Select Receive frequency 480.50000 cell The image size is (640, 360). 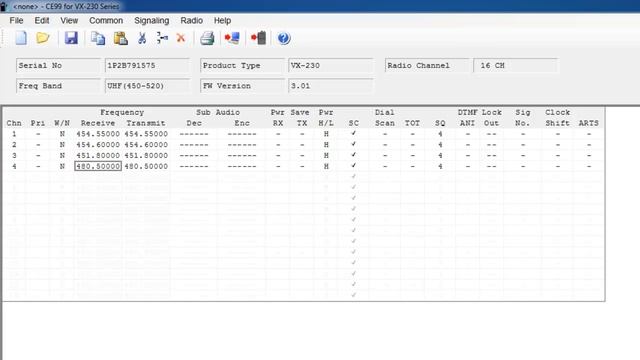tap(98, 166)
